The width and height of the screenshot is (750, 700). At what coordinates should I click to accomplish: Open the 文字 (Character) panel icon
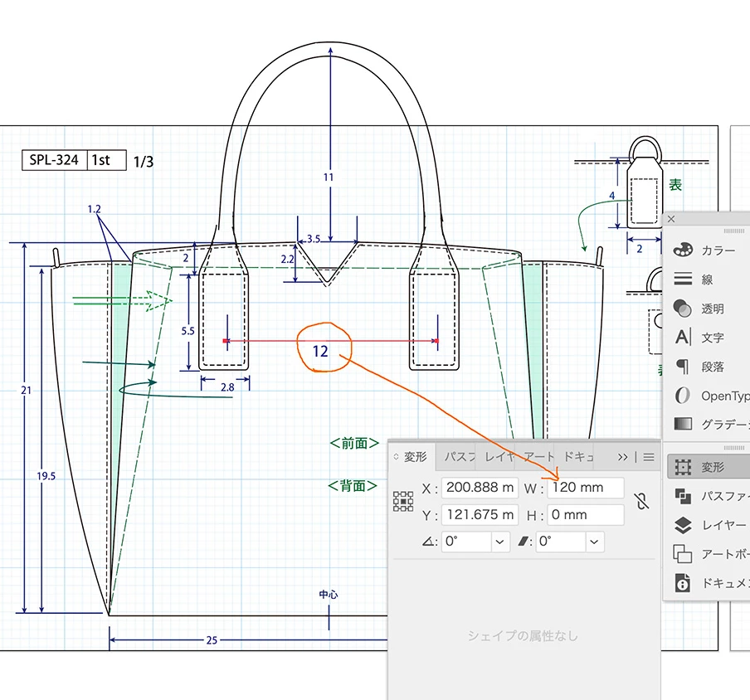(x=683, y=337)
